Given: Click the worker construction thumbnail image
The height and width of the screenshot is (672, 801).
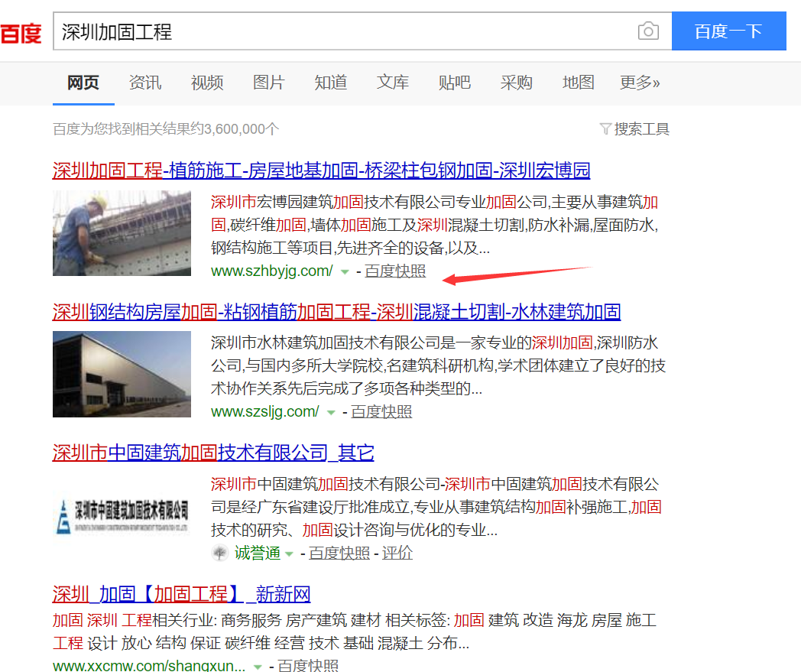Looking at the screenshot, I should tap(122, 233).
